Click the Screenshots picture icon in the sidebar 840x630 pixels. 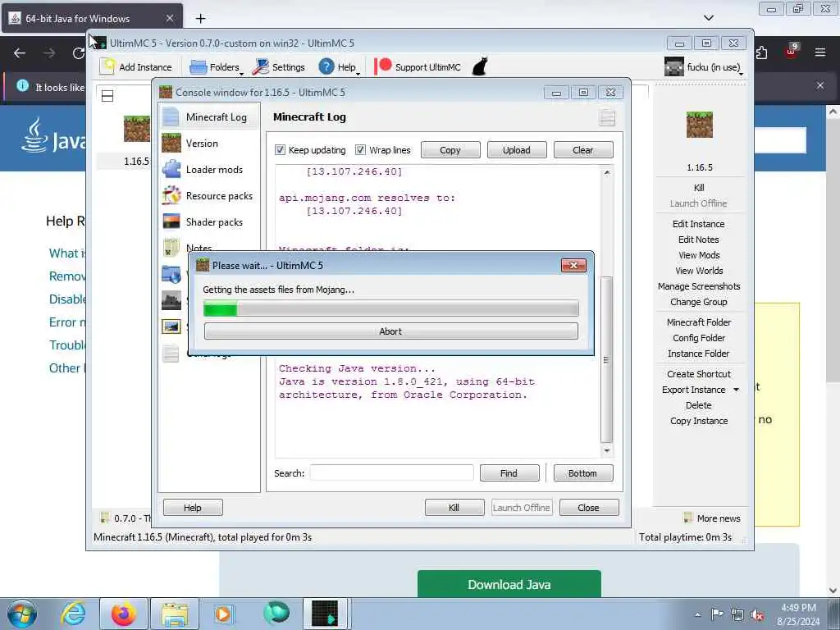(x=171, y=326)
